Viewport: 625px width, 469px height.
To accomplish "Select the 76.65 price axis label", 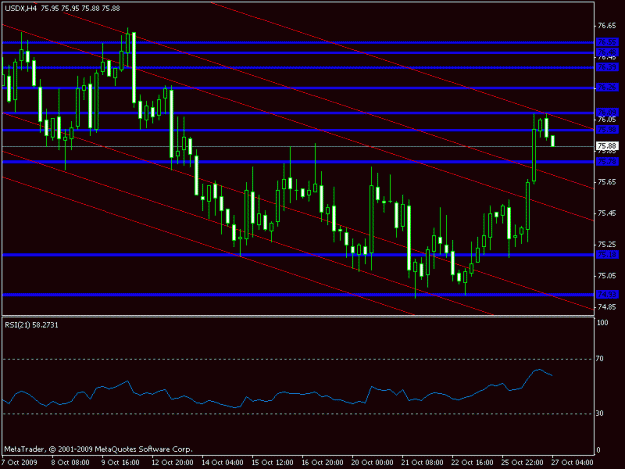I will pos(607,26).
